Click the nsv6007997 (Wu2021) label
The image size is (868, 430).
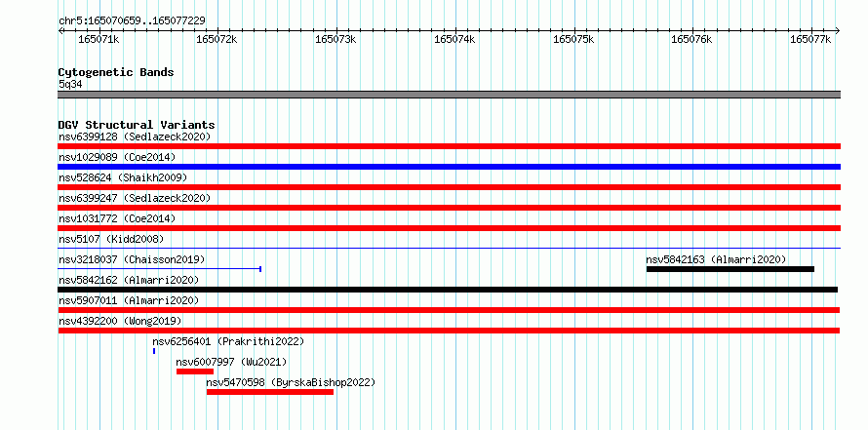point(231,362)
